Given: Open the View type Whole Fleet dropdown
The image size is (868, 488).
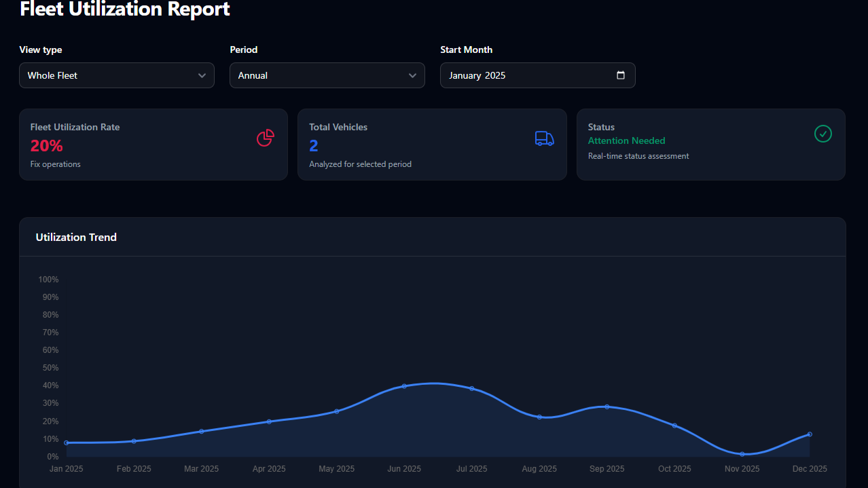Looking at the screenshot, I should (117, 75).
